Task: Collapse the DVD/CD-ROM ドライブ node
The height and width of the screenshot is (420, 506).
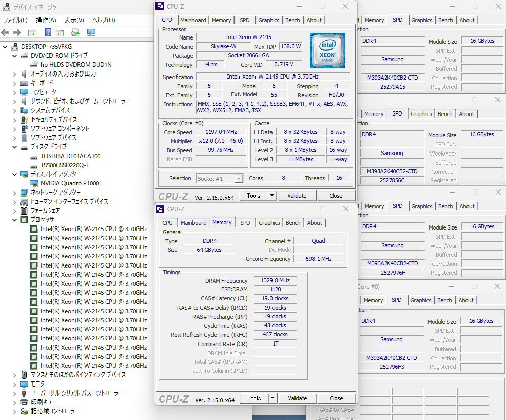Action: pos(15,56)
